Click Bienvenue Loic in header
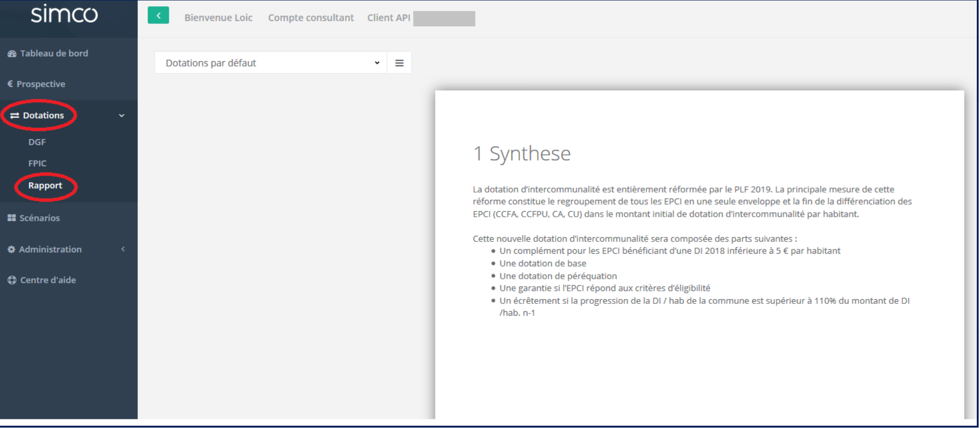The height and width of the screenshot is (428, 980). click(x=218, y=18)
